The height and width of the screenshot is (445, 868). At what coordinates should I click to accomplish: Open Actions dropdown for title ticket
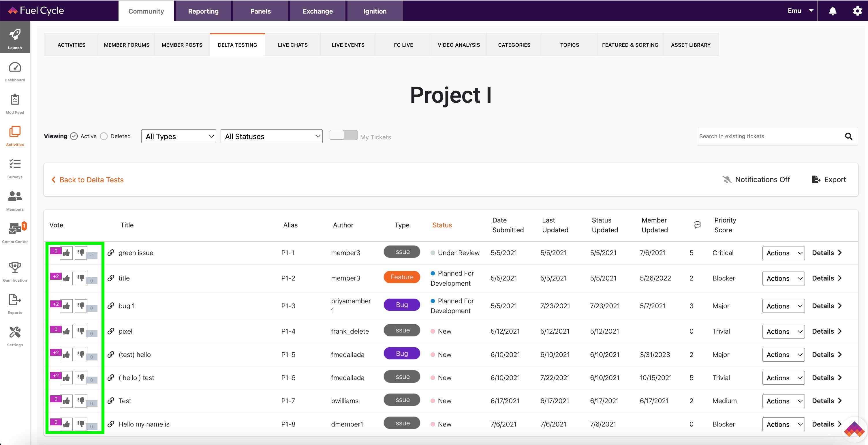(x=784, y=278)
